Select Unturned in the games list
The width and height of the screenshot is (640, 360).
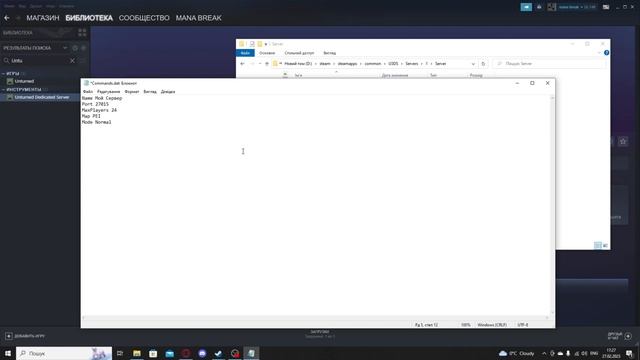click(24, 81)
